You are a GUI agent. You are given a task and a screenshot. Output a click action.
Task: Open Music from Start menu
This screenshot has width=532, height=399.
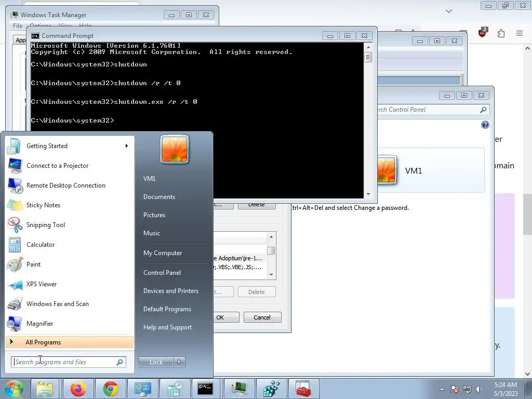coord(152,233)
